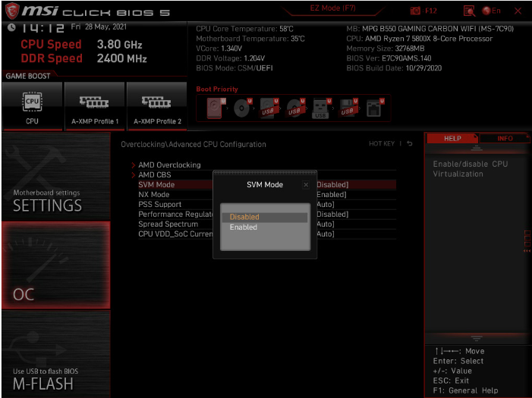Change language via the En globe icon
This screenshot has width=532, height=398.
[x=491, y=11]
